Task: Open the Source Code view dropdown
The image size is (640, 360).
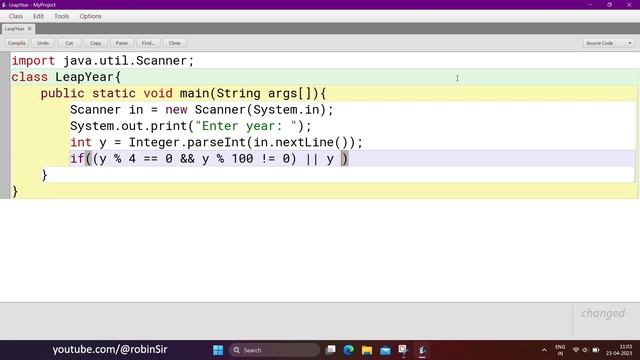Action: (x=608, y=43)
